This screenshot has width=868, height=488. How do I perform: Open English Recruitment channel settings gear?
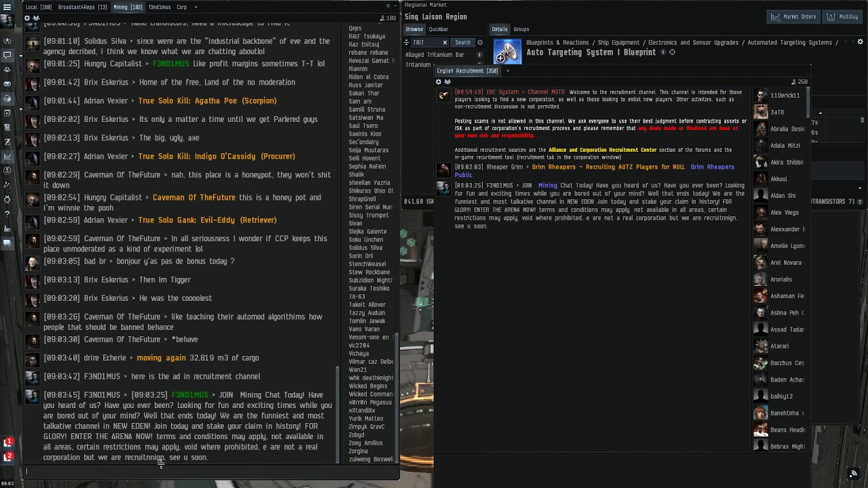pos(439,82)
